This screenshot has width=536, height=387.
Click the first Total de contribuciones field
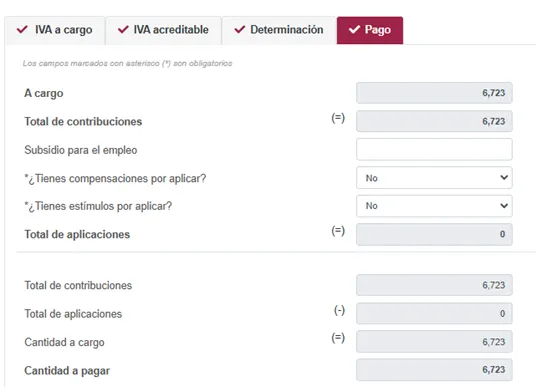(x=434, y=121)
